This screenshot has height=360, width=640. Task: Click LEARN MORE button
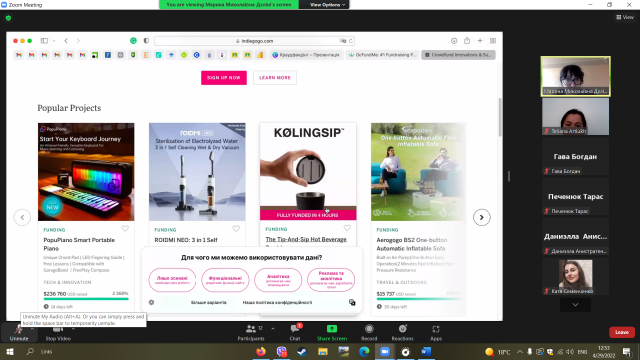pos(275,78)
